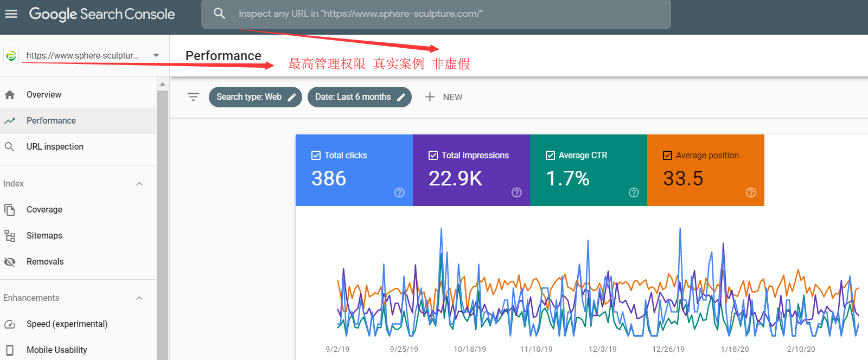Open the Removals page
The image size is (868, 360).
click(x=78, y=262)
